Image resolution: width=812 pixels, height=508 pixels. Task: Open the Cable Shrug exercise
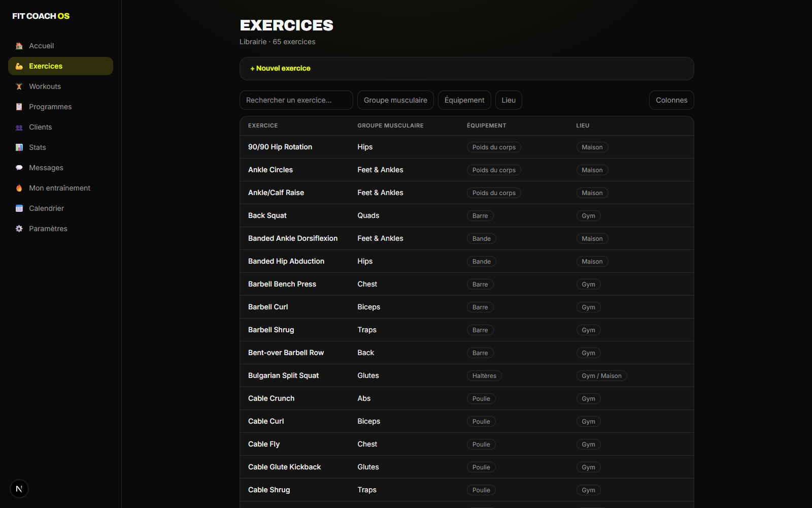point(467,490)
